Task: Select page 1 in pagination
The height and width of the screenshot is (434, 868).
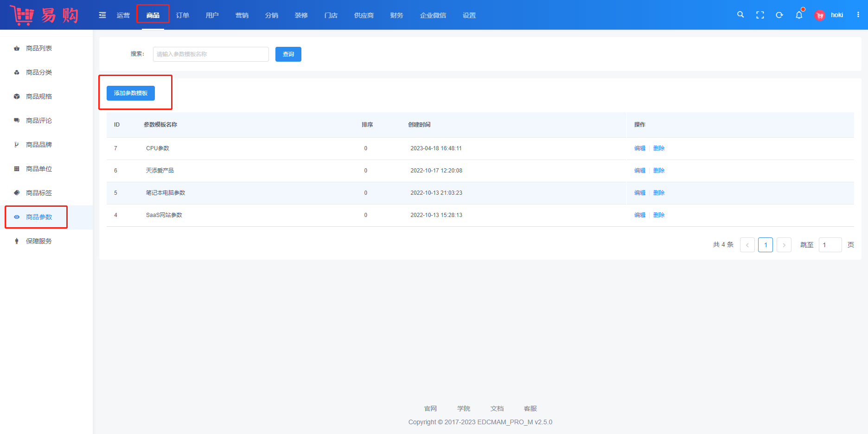Action: [x=766, y=245]
